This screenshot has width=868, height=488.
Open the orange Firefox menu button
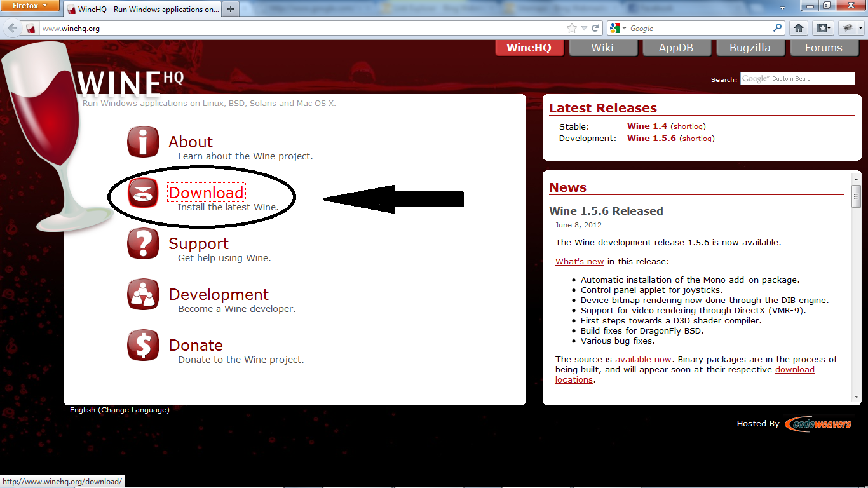(31, 6)
